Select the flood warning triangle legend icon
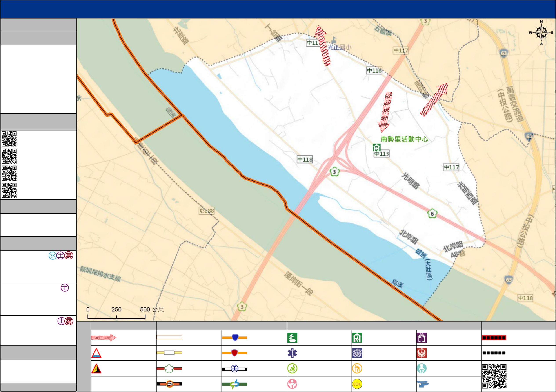Viewport: 556px width, 392px height. [96, 353]
